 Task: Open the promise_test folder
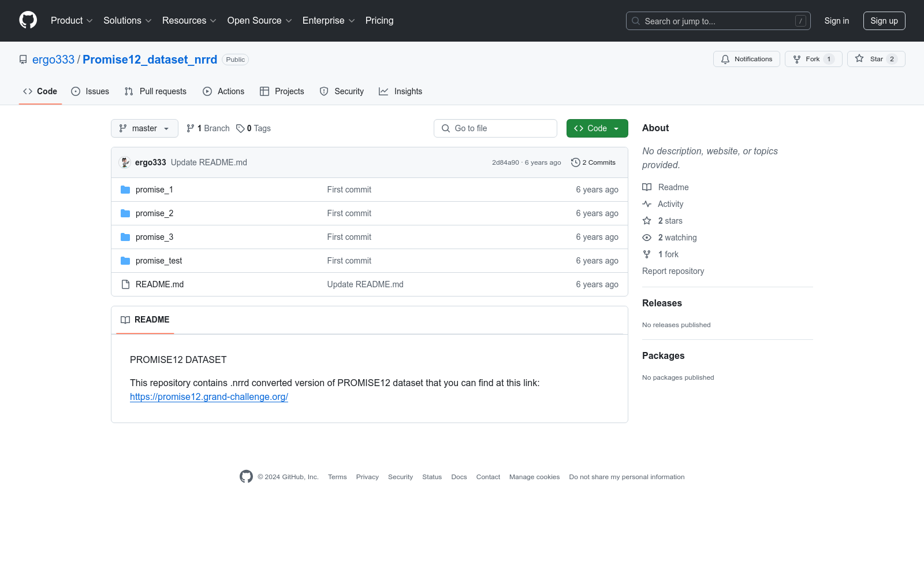158,261
